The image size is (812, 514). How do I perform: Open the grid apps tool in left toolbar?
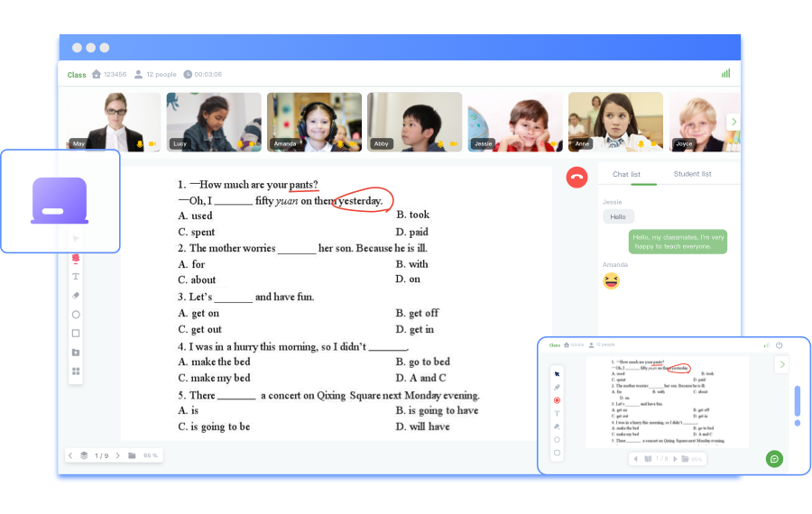(x=76, y=371)
